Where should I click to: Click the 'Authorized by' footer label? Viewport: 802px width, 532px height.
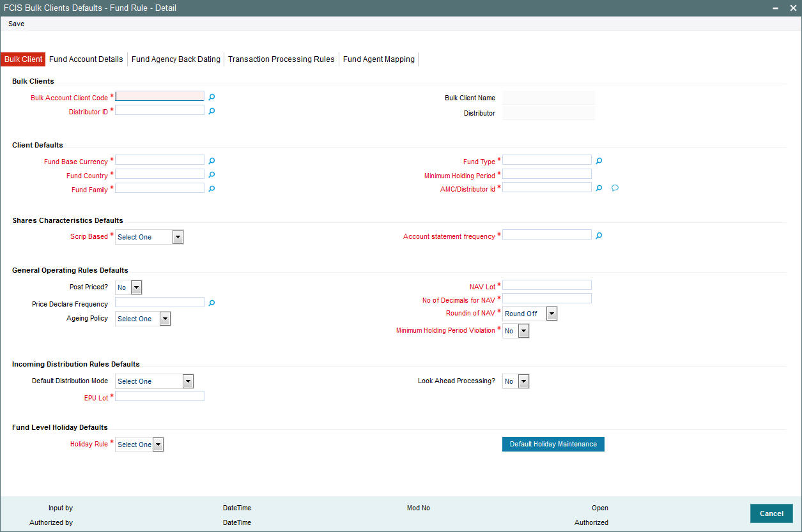click(51, 522)
